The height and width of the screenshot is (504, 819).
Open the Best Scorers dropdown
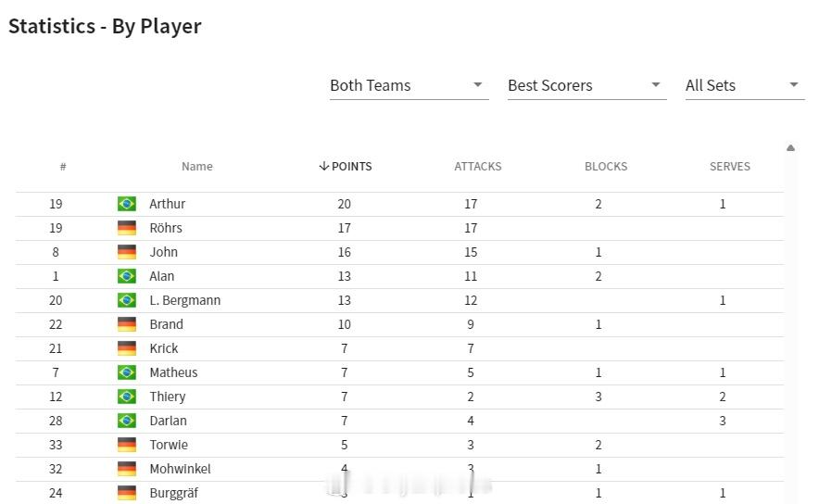point(586,85)
